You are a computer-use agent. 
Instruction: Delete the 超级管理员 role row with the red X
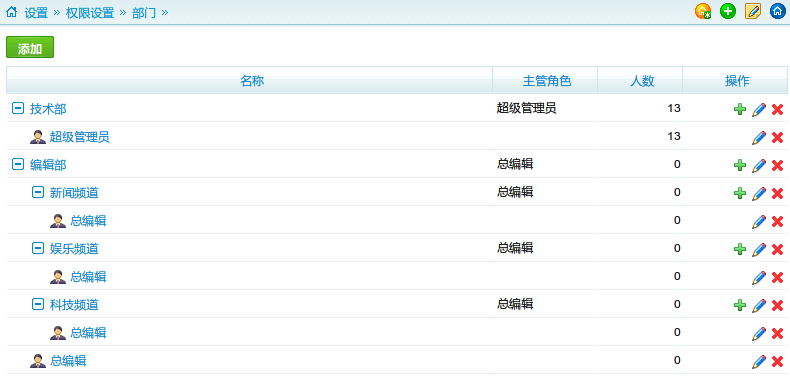(777, 137)
